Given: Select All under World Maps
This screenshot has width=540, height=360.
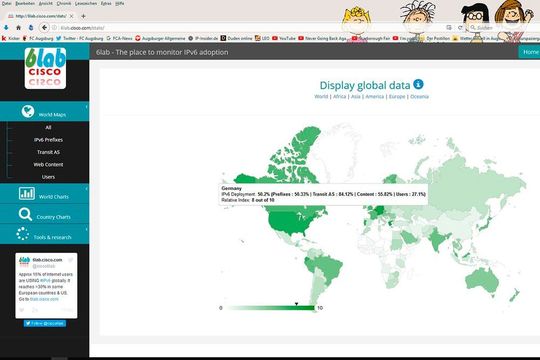Looking at the screenshot, I should coord(48,127).
